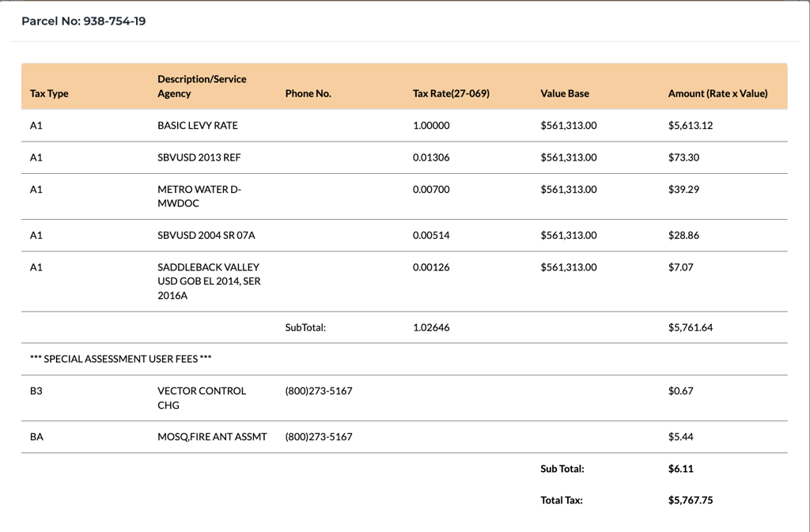Click the Tax Type column header

(49, 93)
